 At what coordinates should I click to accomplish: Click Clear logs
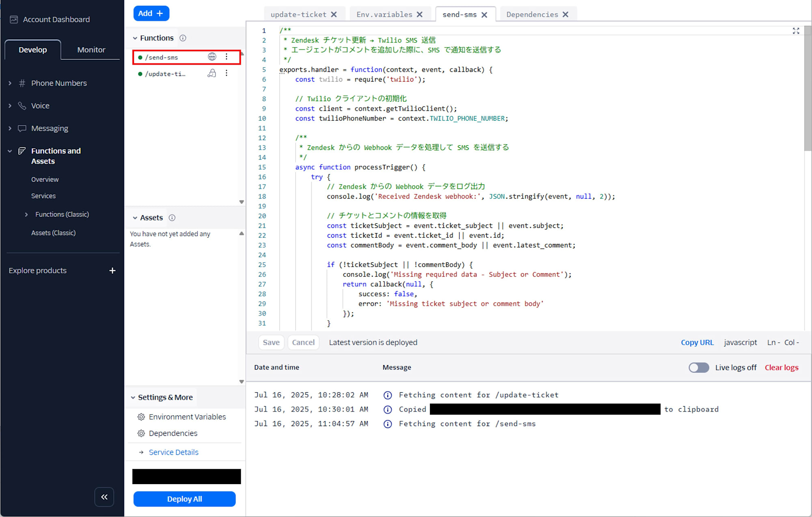pos(782,368)
